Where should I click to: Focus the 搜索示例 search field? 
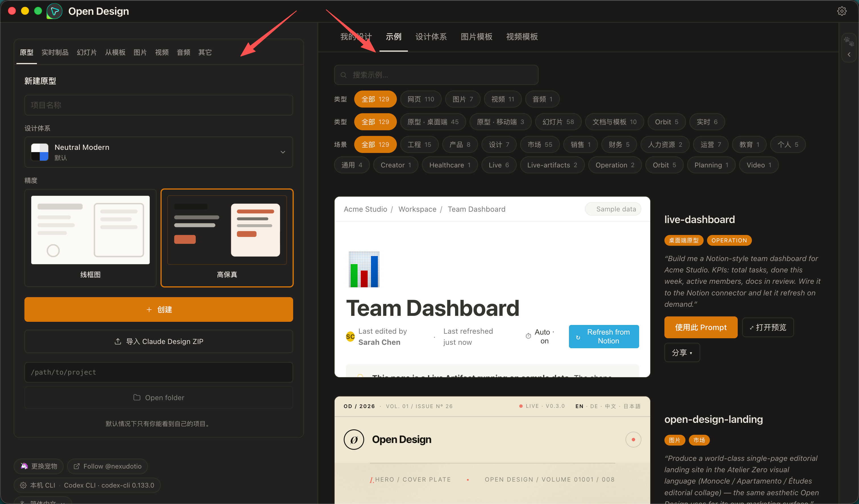pos(436,75)
